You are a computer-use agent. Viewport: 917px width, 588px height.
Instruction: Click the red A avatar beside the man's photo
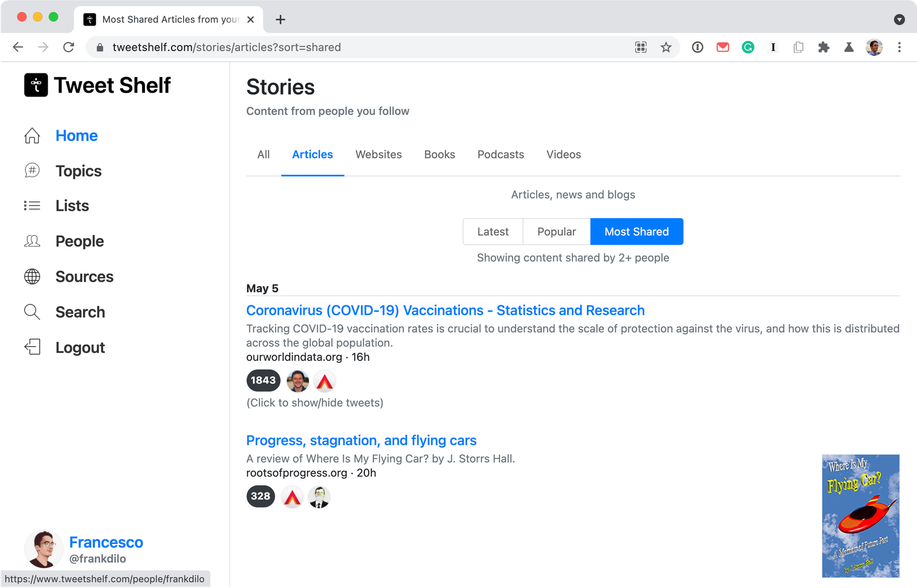point(325,381)
